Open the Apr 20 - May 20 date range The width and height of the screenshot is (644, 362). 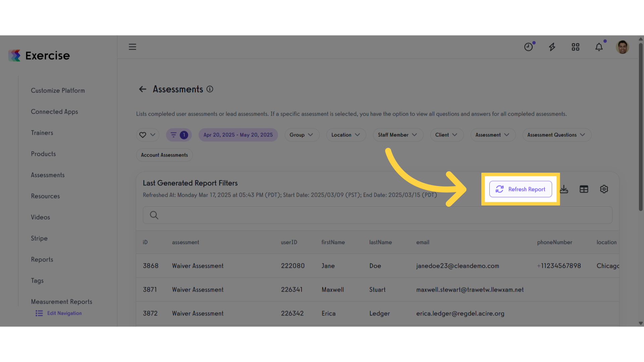point(238,135)
